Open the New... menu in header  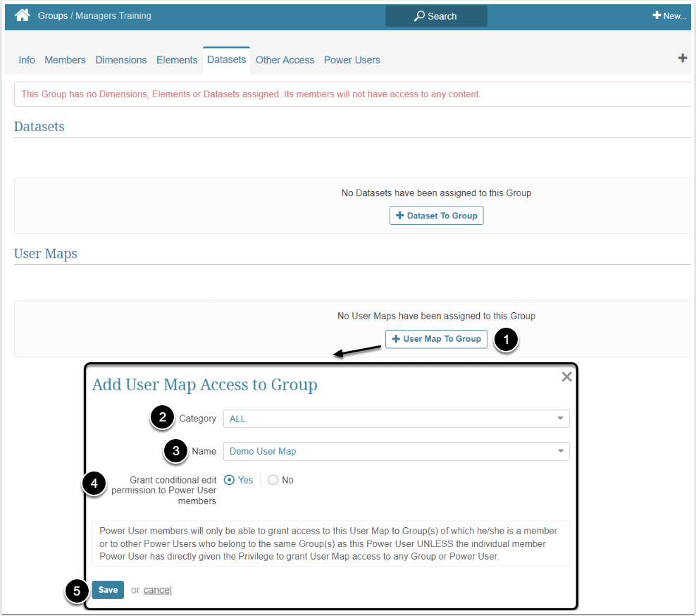click(669, 16)
